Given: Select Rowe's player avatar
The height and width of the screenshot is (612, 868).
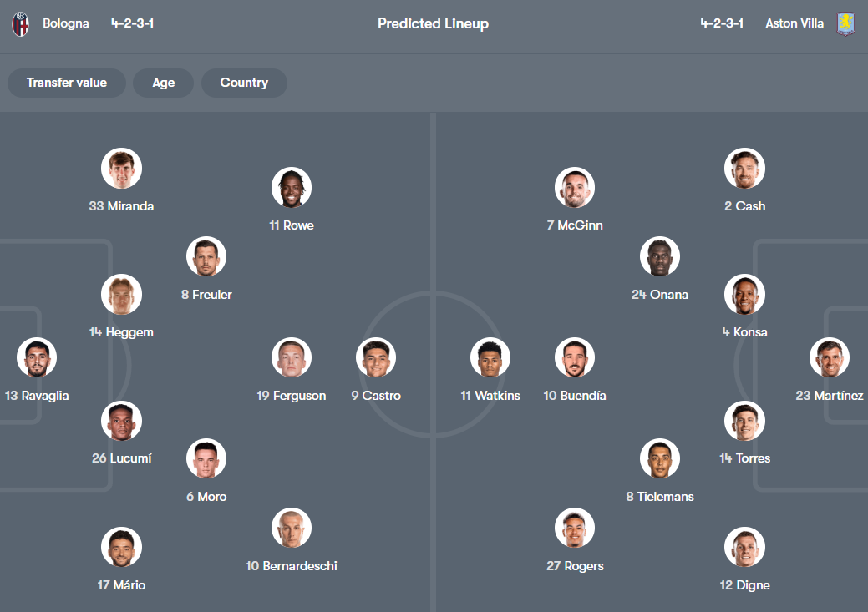Looking at the screenshot, I should (x=292, y=188).
